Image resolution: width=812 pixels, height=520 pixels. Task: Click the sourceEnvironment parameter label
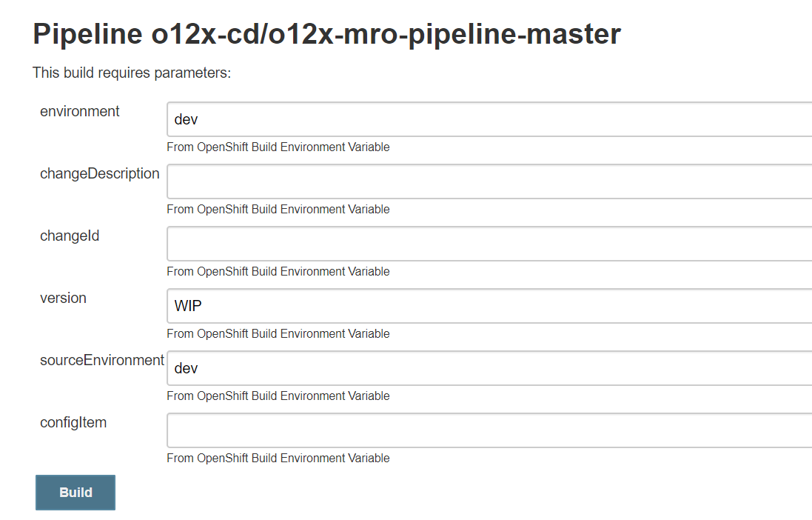click(x=101, y=360)
